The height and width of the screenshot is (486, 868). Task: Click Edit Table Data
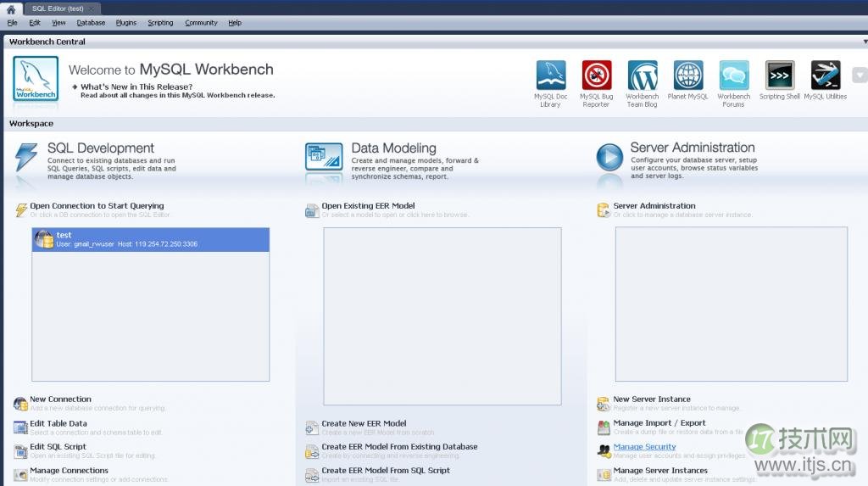pos(58,423)
